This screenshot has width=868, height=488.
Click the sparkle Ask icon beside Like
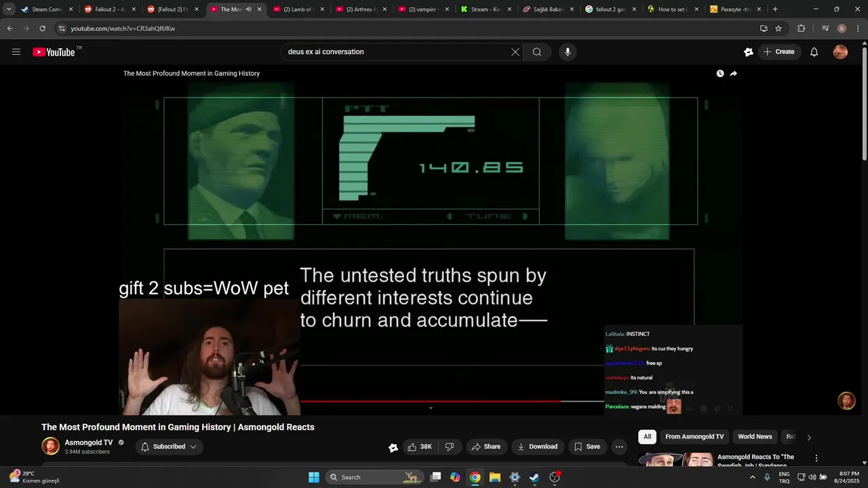(x=393, y=447)
